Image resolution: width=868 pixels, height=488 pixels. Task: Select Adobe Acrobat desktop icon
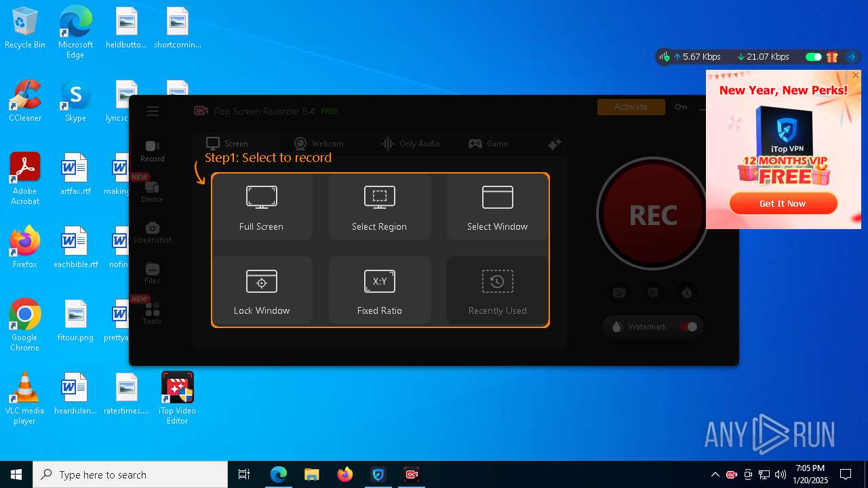pyautogui.click(x=25, y=179)
